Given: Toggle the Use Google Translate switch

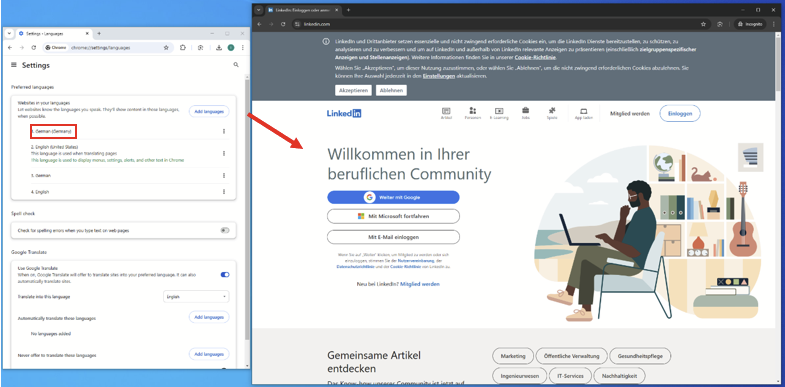Looking at the screenshot, I should pos(225,274).
